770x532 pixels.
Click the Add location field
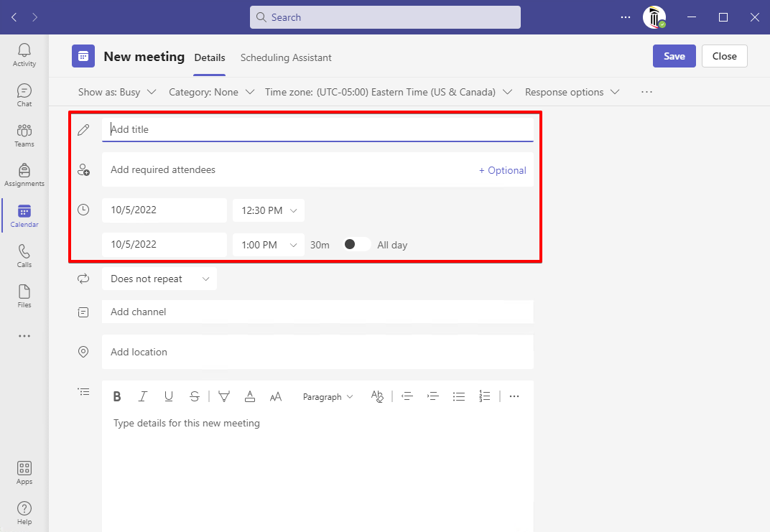pyautogui.click(x=316, y=352)
